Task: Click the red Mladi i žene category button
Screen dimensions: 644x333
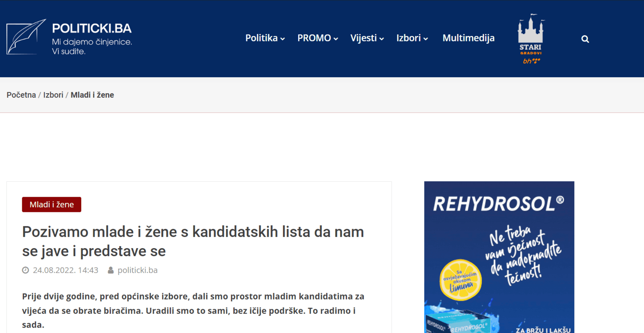Action: (51, 204)
